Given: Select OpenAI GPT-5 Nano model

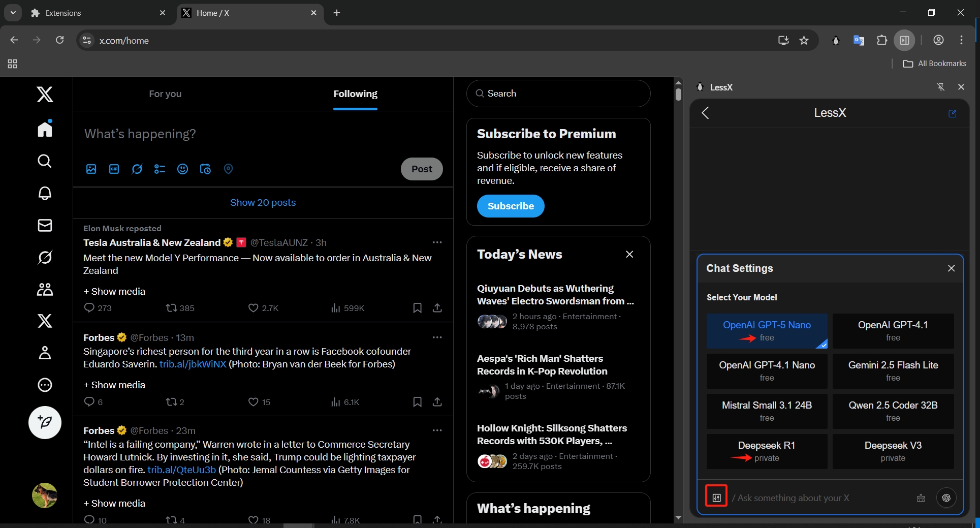Looking at the screenshot, I should point(767,331).
